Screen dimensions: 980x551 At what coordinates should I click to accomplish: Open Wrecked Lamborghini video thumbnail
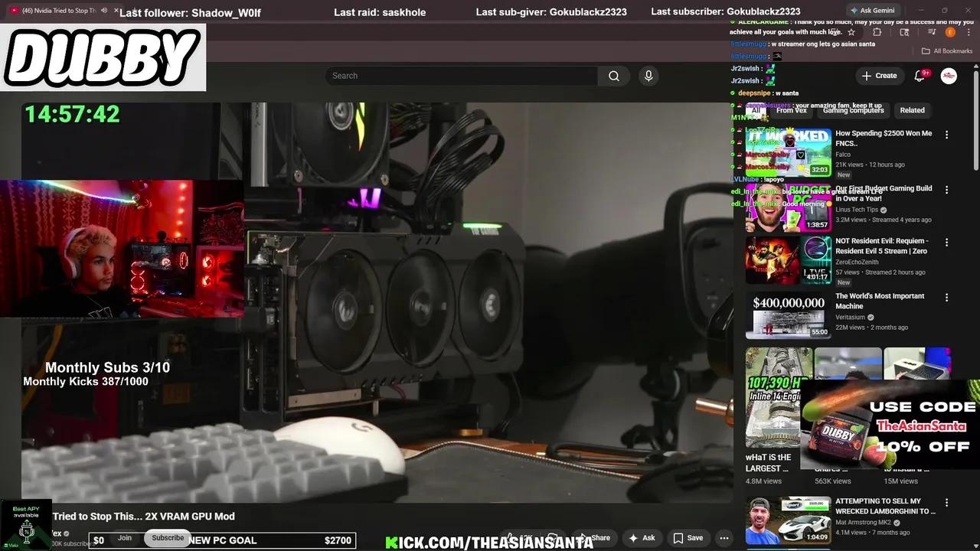coord(789,520)
